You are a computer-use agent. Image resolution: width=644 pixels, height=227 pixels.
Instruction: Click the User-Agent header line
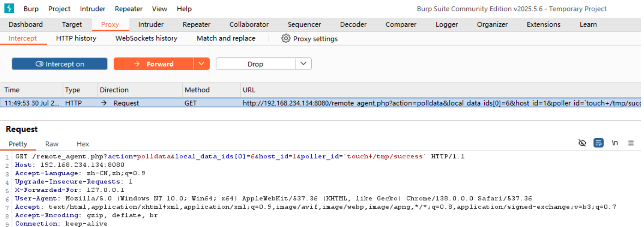click(273, 199)
